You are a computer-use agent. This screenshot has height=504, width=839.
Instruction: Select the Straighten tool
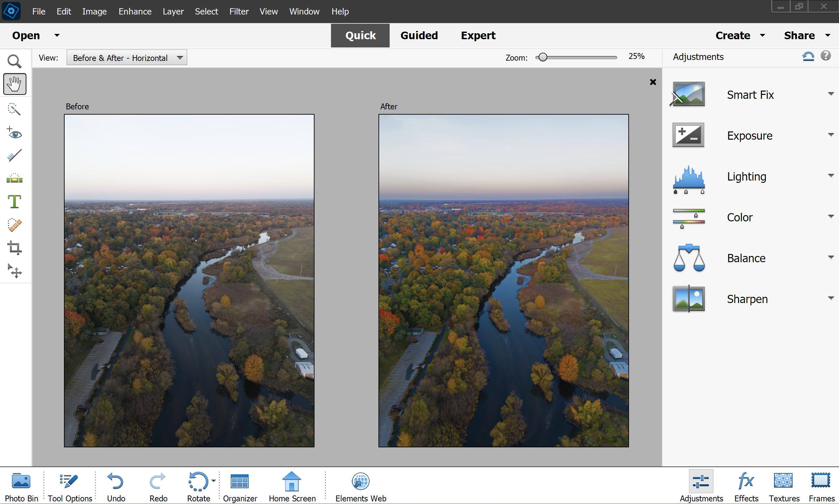coord(14,179)
